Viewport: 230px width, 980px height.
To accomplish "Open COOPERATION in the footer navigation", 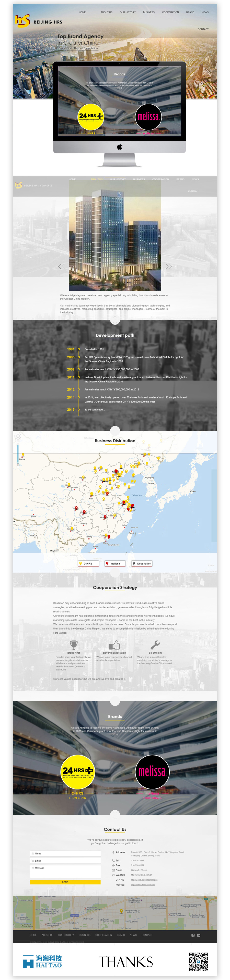I will point(104,935).
